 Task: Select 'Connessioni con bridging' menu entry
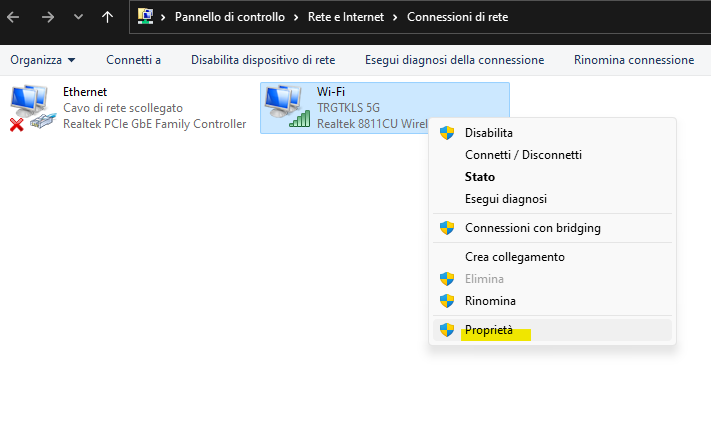click(x=532, y=228)
